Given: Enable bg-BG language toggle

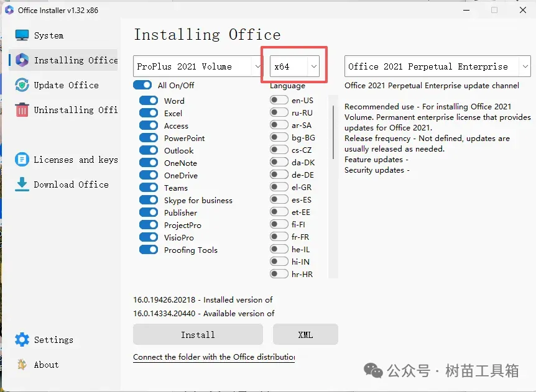Looking at the screenshot, I should [x=279, y=137].
